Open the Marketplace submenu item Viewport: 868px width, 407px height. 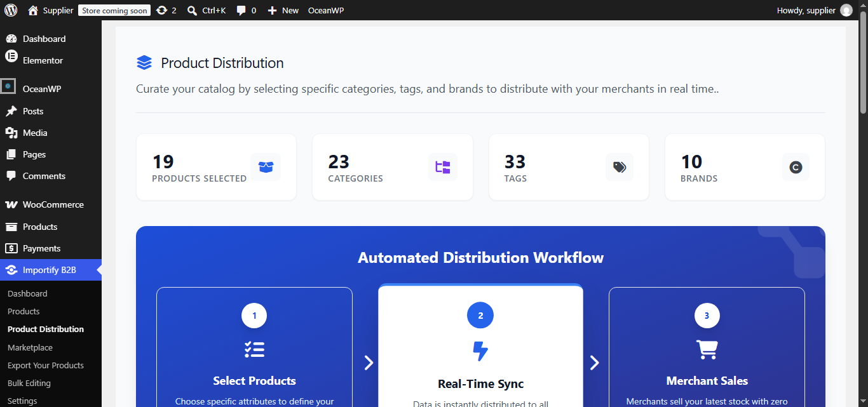point(30,347)
